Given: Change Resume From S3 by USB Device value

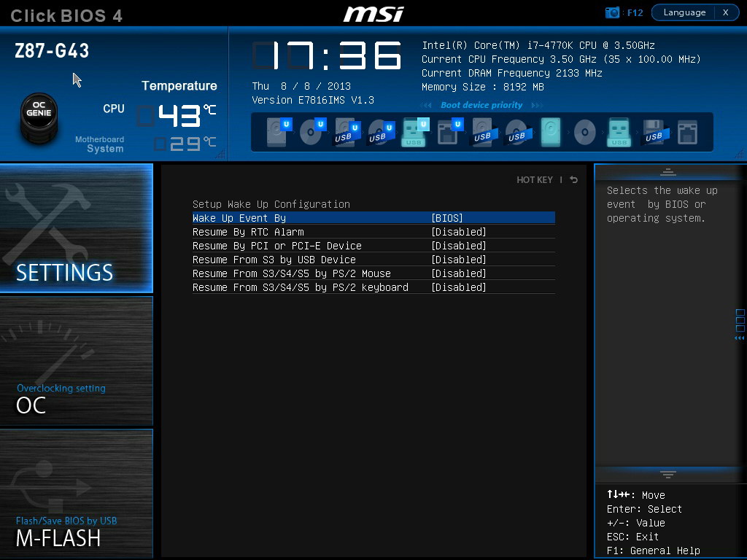Looking at the screenshot, I should tap(459, 260).
